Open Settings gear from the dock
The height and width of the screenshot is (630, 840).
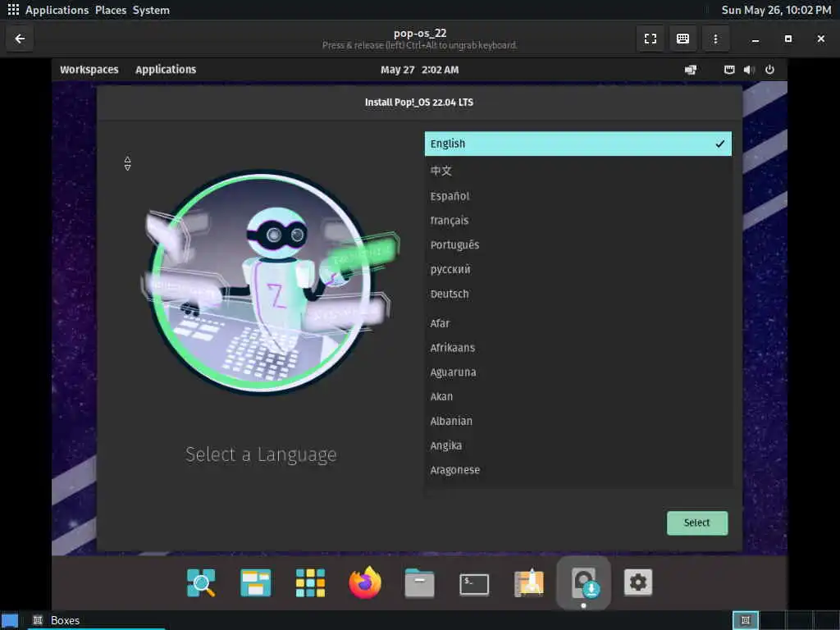[x=638, y=582]
